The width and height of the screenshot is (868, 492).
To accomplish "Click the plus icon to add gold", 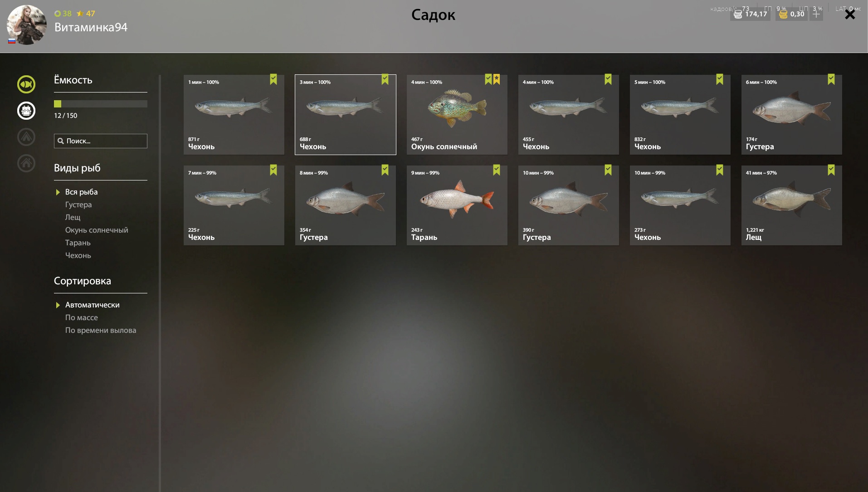I will pos(816,14).
